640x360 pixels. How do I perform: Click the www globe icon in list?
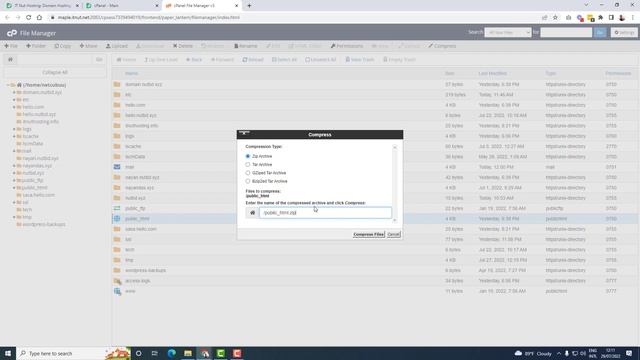(x=117, y=291)
